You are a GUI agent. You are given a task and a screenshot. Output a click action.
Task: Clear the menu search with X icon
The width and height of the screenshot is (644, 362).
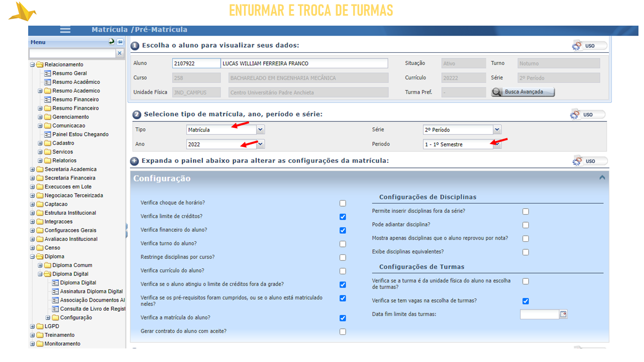pyautogui.click(x=119, y=53)
